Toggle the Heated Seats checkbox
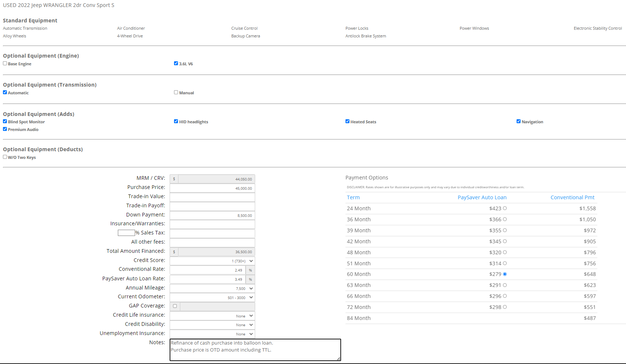The height and width of the screenshot is (364, 626). [347, 121]
